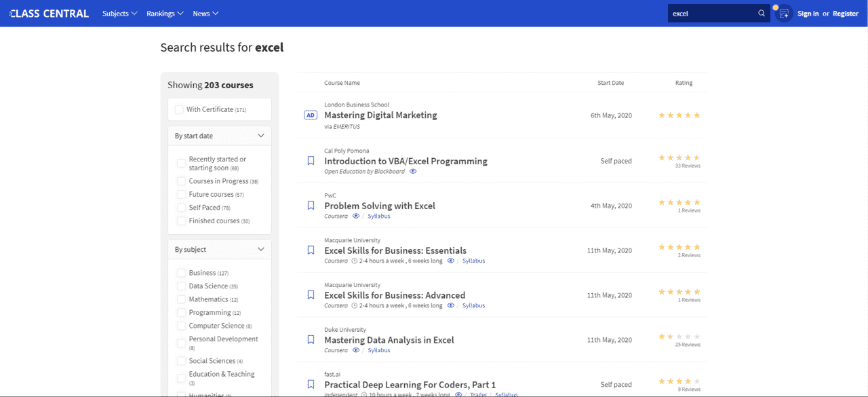The width and height of the screenshot is (868, 397).
Task: Click 25 Reviews under Mastering Data Analysis rating
Action: tap(688, 345)
